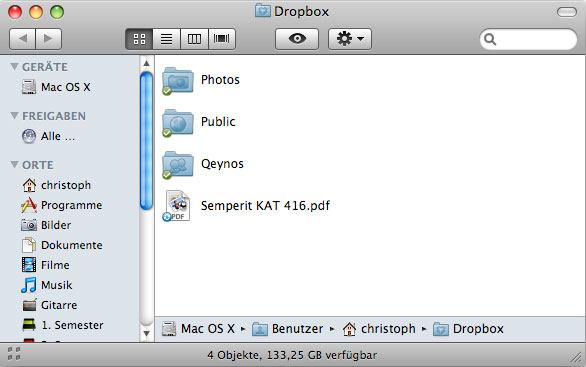586x367 pixels.
Task: Click the Dropbox title bar folder icon
Action: [x=263, y=11]
